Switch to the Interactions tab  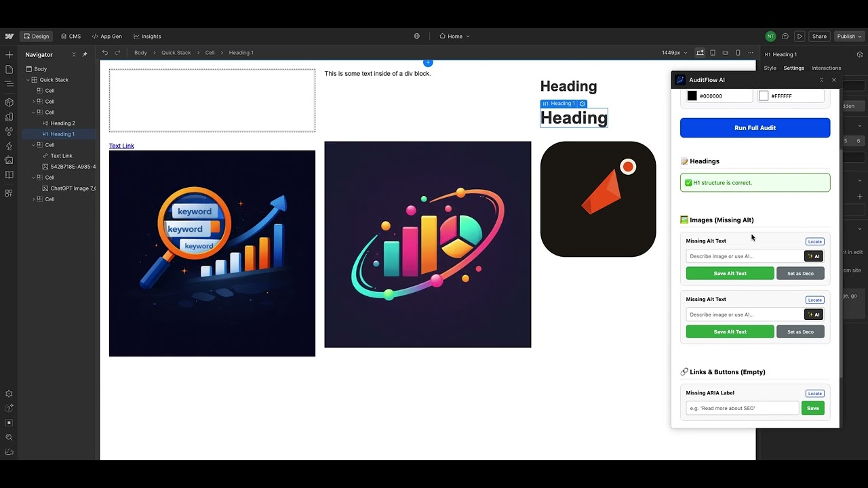(826, 68)
